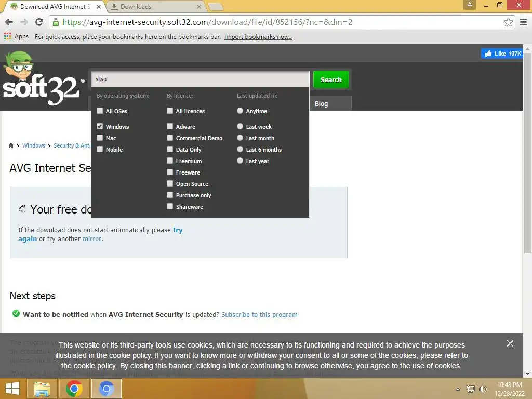
Task: Check the Freeware checkbox
Action: click(170, 172)
